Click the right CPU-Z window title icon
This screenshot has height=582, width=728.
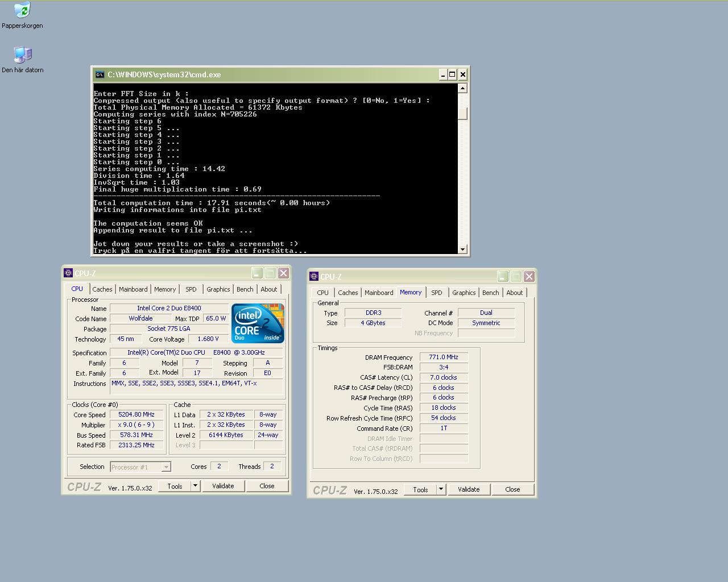[314, 277]
